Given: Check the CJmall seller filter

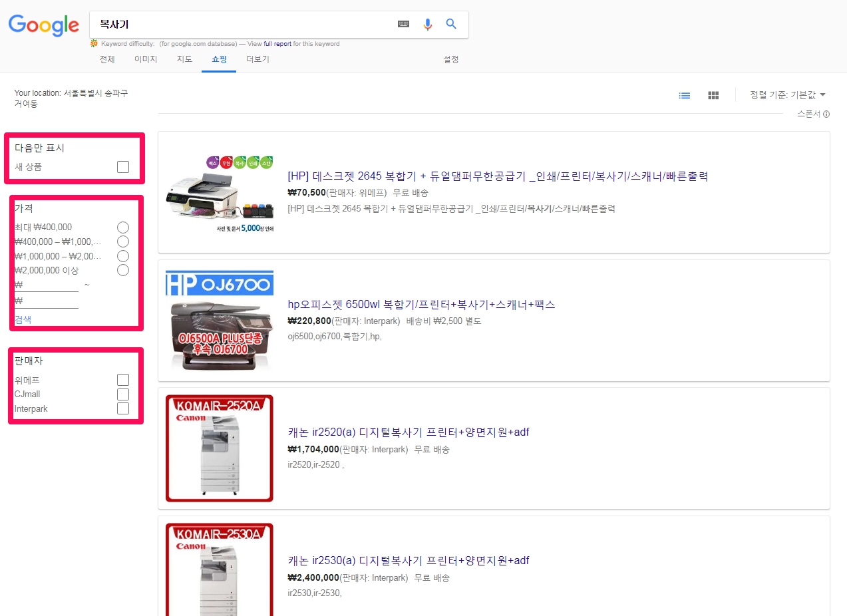Looking at the screenshot, I should pos(123,394).
